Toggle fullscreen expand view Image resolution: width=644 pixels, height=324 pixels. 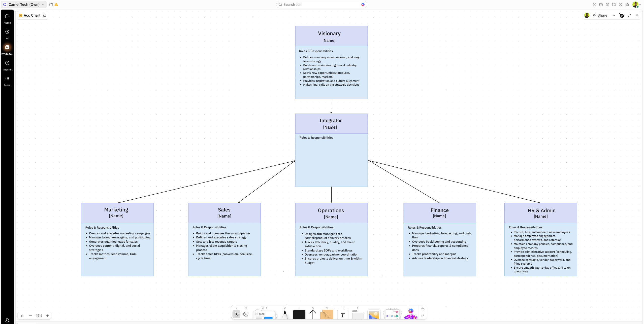tap(629, 15)
